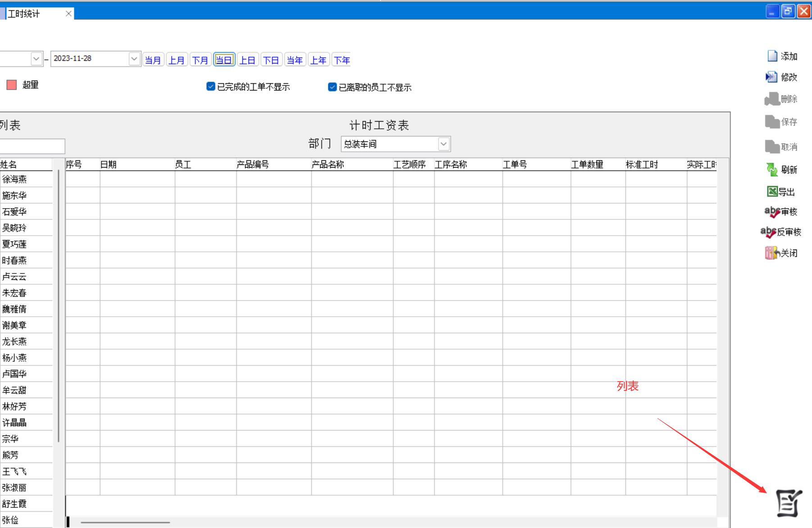Click the red 超里 color swatch
This screenshot has height=528, width=812.
tap(12, 85)
